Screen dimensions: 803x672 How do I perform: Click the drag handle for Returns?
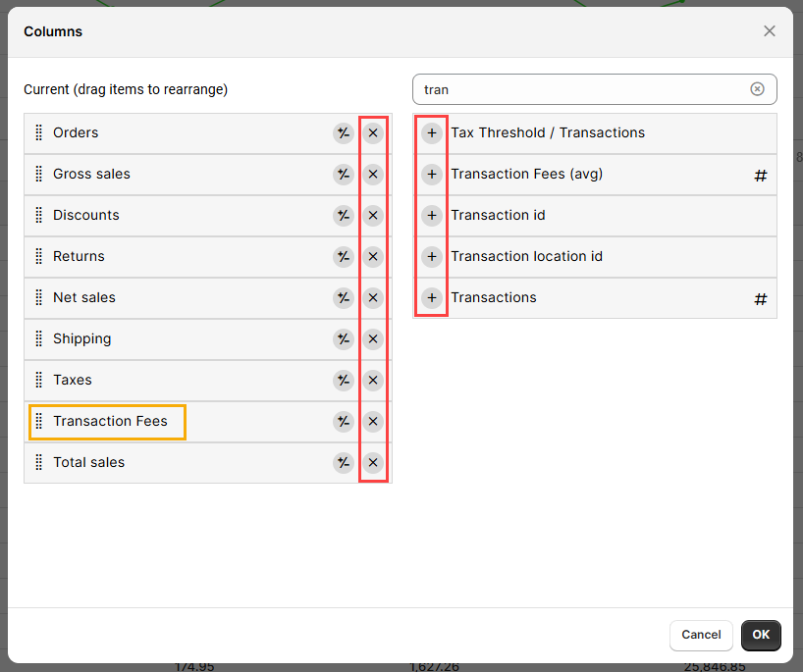(39, 257)
